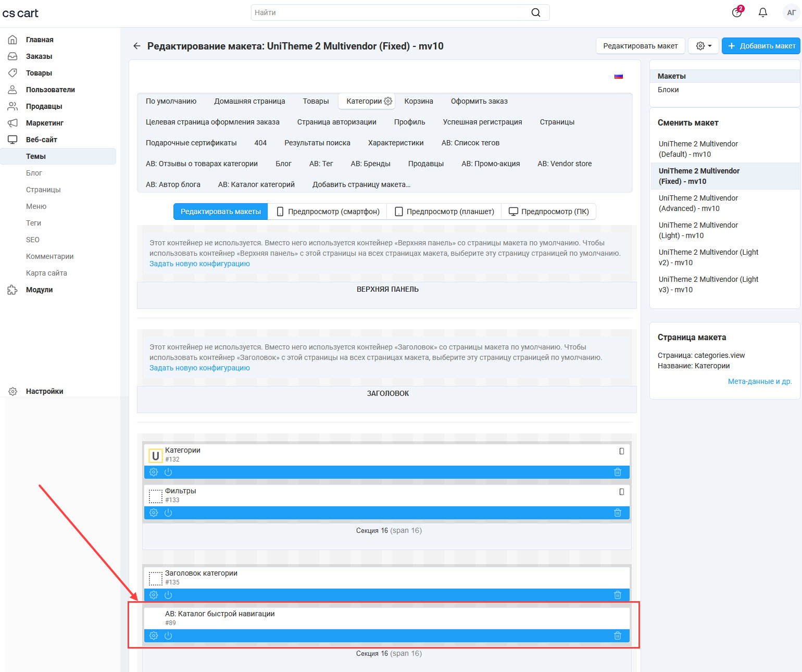Click the Настройки gear icon in sidebar
This screenshot has width=802, height=672.
tap(12, 391)
